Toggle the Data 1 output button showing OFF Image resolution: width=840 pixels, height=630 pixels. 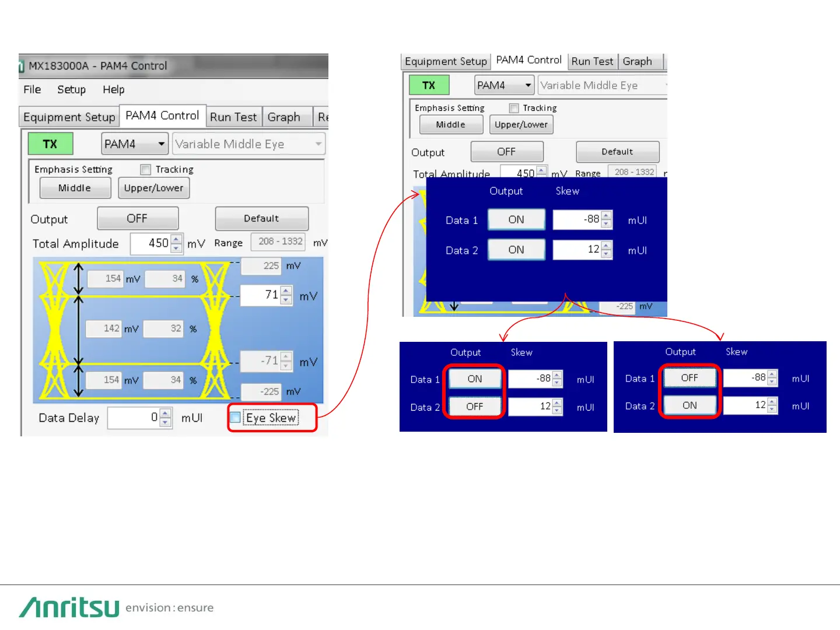coord(689,378)
